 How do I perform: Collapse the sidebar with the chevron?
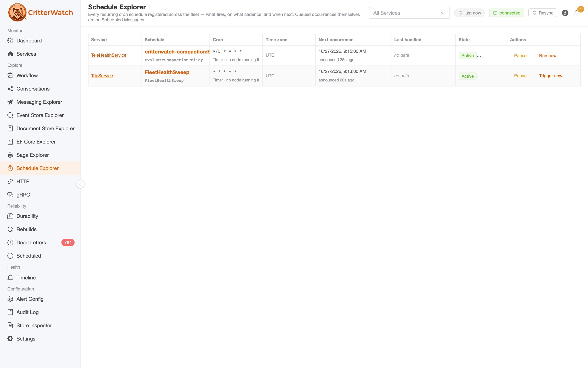click(x=80, y=184)
